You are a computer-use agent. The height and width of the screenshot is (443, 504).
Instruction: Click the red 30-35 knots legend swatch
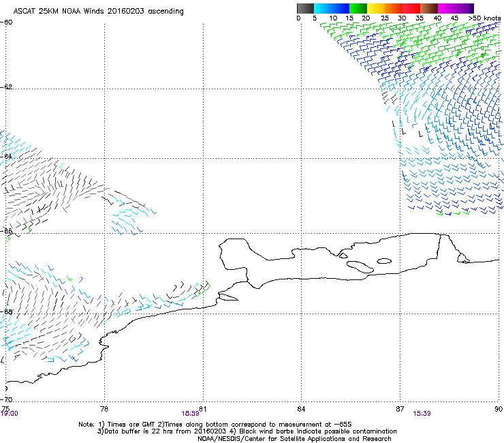(411, 8)
